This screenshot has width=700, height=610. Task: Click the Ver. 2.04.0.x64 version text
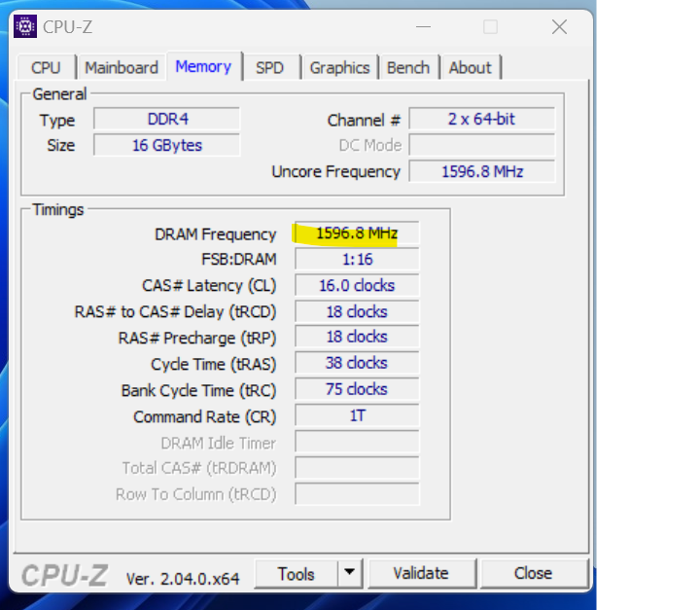(183, 579)
